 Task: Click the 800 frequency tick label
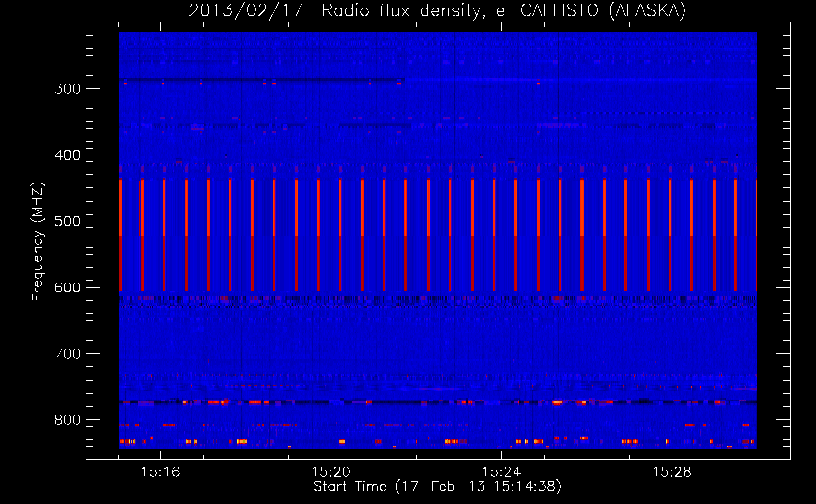click(68, 420)
